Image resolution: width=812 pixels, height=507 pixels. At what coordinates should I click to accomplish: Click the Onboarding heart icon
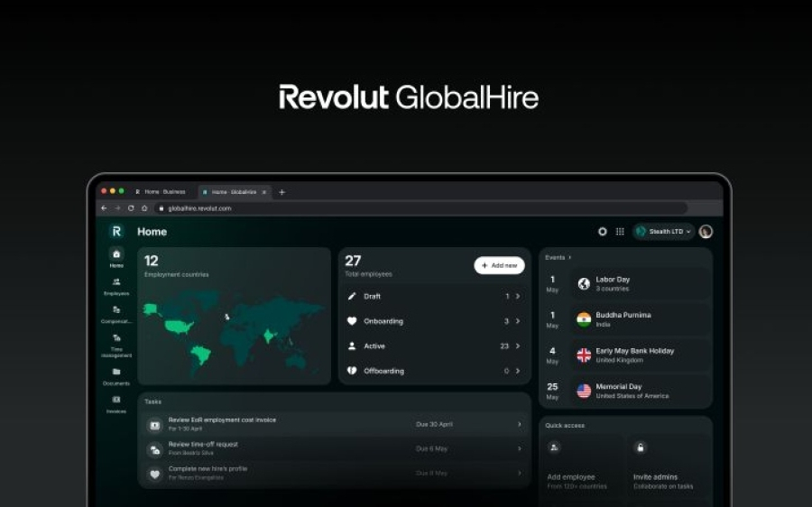coord(352,321)
